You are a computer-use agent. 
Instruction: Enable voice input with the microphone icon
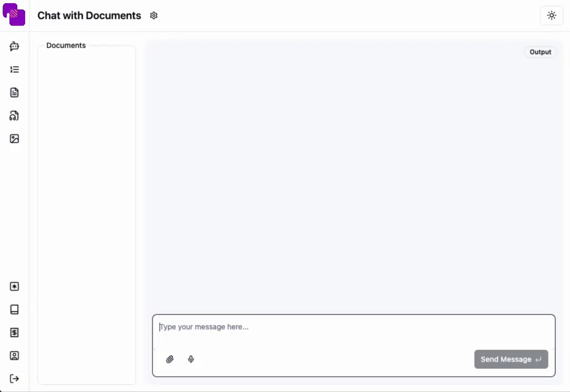click(191, 359)
